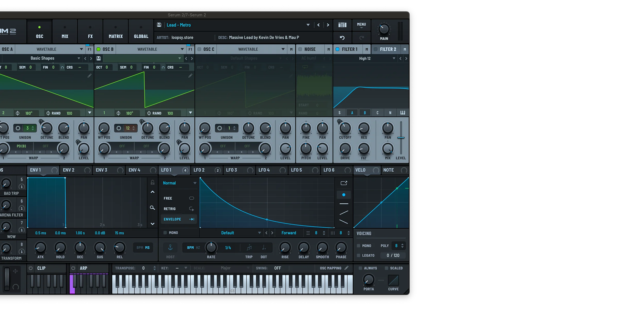The image size is (644, 309).
Task: Go to previous preset arrow
Action: click(x=318, y=25)
